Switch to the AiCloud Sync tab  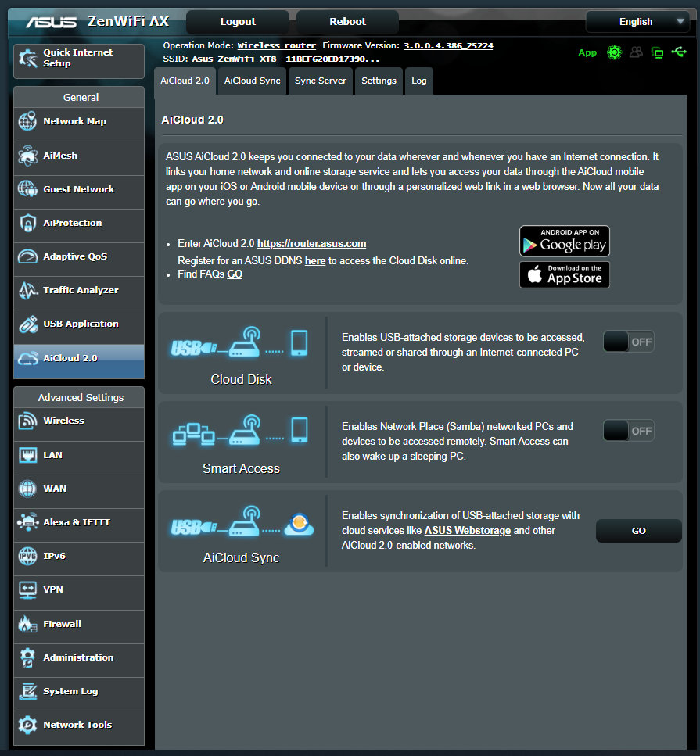coord(253,81)
